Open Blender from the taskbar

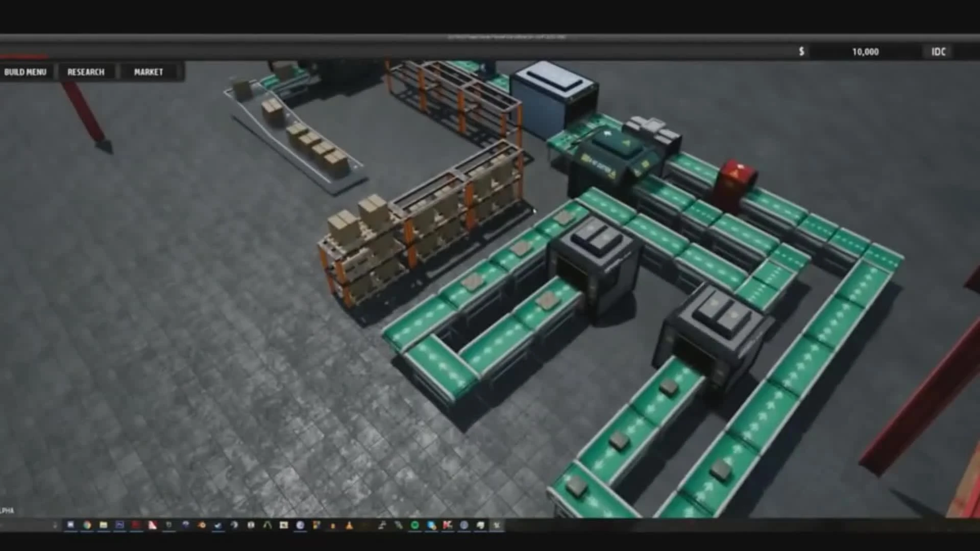[x=202, y=525]
